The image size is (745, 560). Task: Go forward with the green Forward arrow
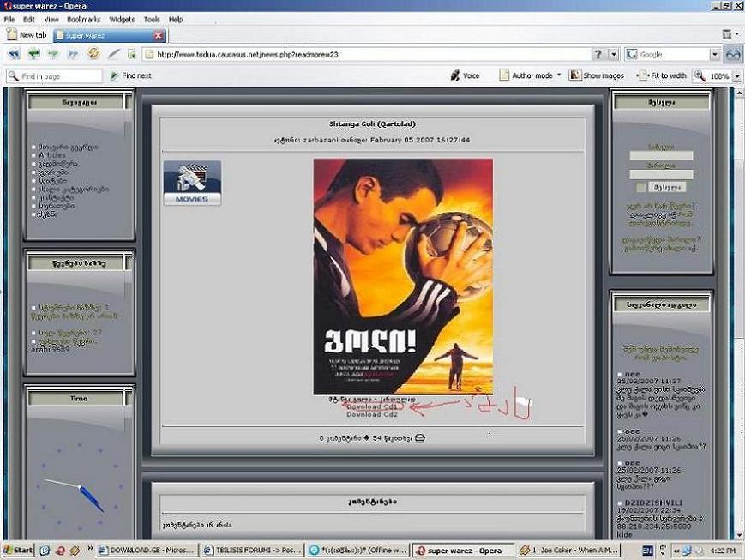[53, 54]
